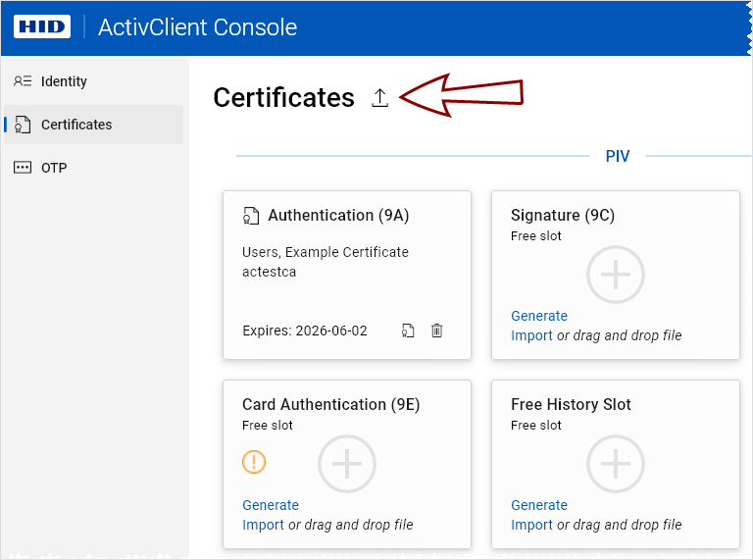Click the plus circle in Card Authentication slot
The height and width of the screenshot is (560, 753).
click(347, 464)
